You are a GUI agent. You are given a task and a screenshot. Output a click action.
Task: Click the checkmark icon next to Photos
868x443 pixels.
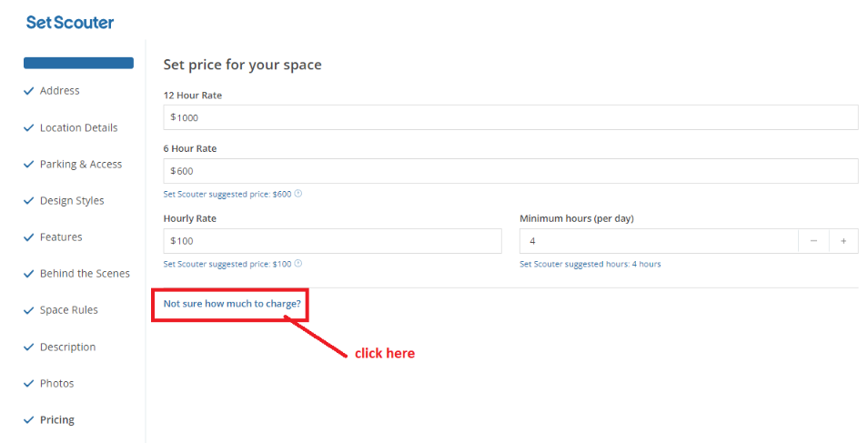[29, 384]
